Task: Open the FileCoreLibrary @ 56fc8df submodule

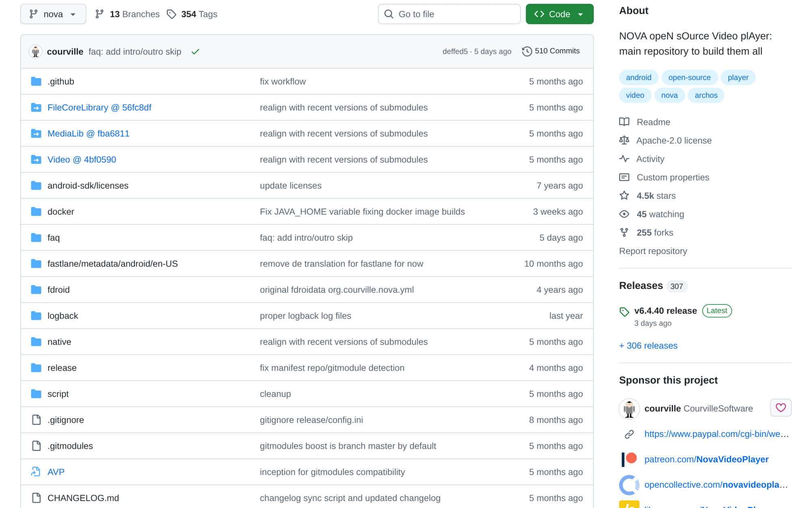Action: tap(99, 108)
